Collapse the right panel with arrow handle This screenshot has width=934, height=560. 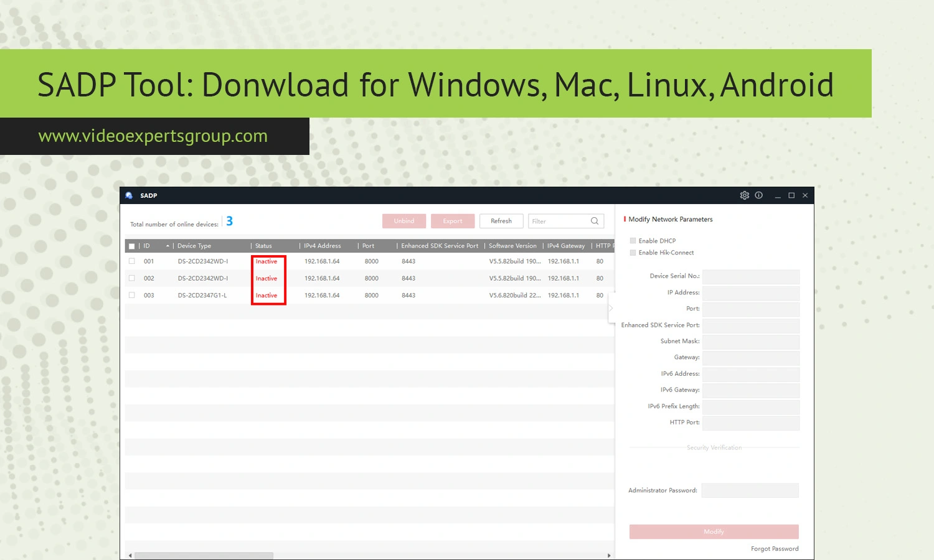(611, 308)
